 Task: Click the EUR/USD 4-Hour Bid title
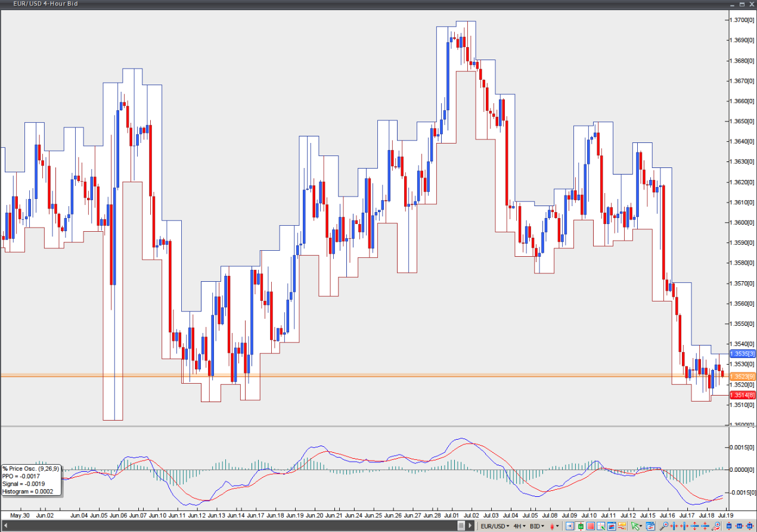[x=45, y=4]
